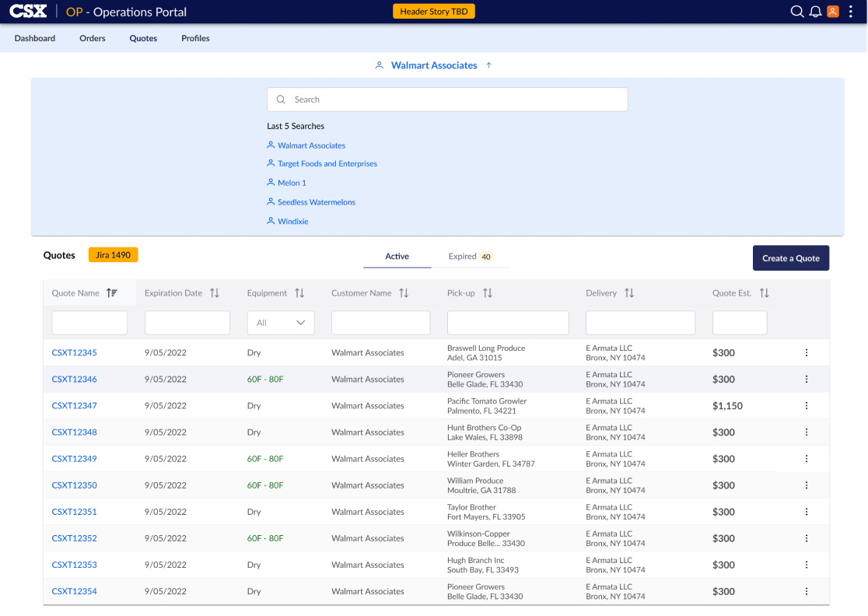Open quote CSXT12345
Viewport: 868px width, 616px height.
(74, 352)
